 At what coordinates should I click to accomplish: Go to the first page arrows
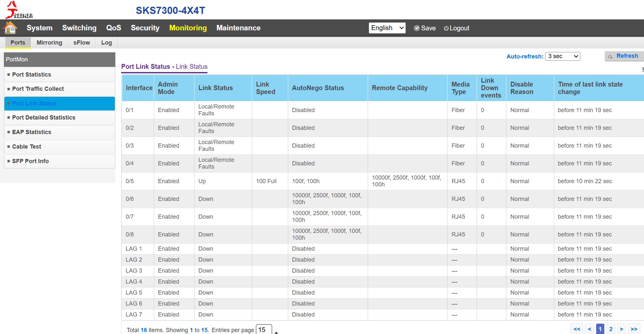click(577, 329)
